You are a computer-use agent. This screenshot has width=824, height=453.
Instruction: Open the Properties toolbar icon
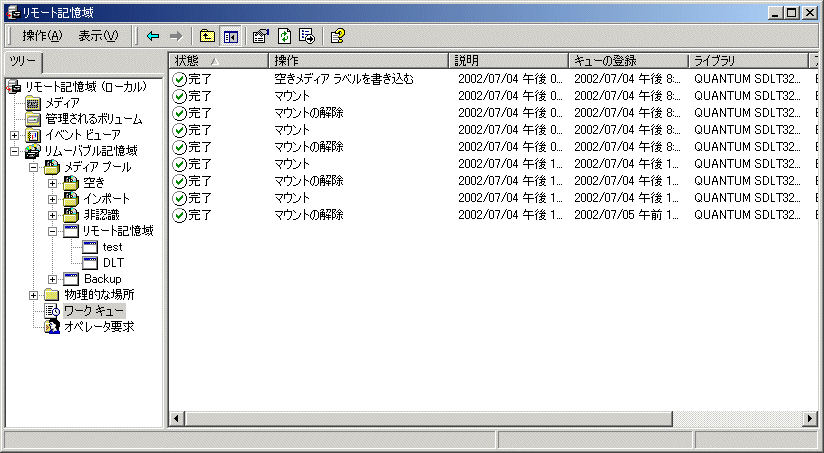(260, 36)
